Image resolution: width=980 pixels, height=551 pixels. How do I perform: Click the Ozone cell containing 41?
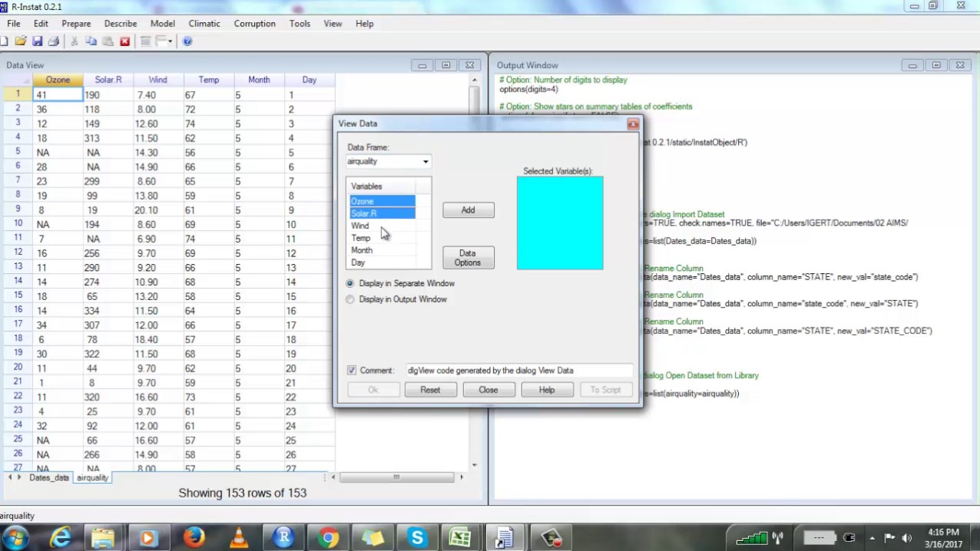pyautogui.click(x=57, y=95)
